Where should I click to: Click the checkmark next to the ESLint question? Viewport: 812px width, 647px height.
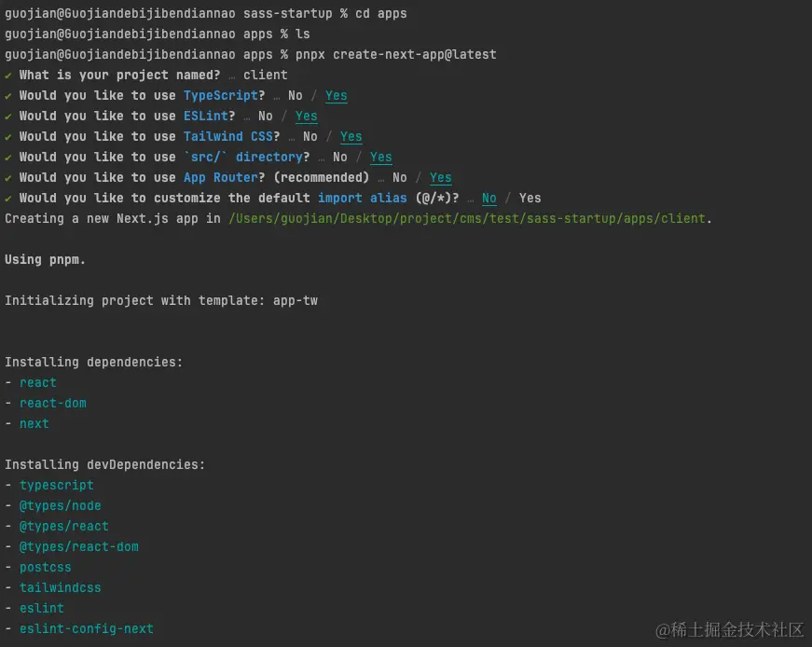coord(8,117)
